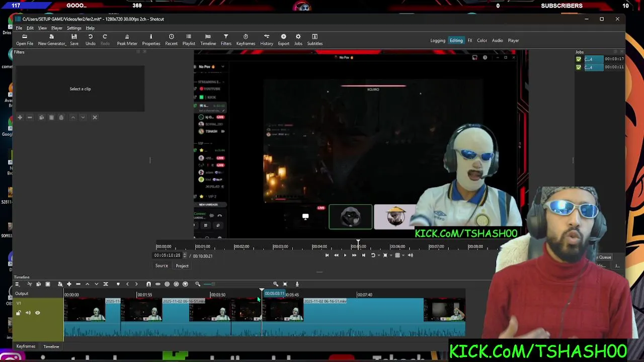The height and width of the screenshot is (362, 644).
Task: Switch to the Logging layout
Action: click(438, 41)
